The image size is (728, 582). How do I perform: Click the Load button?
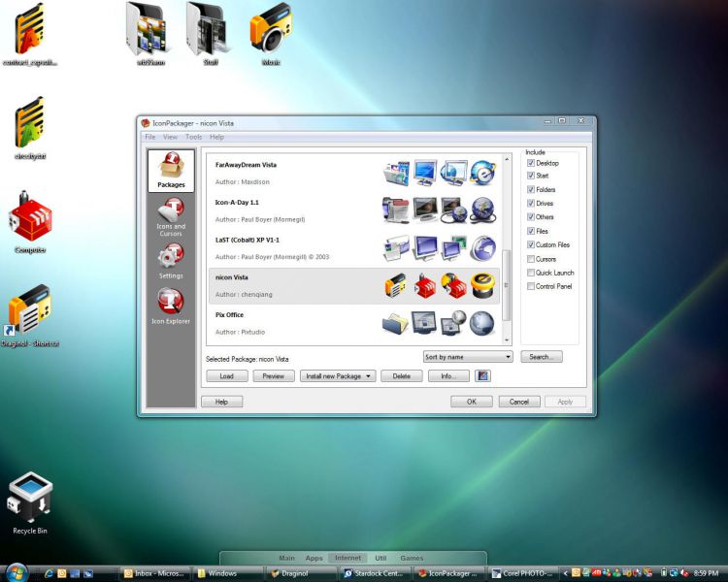(x=226, y=376)
